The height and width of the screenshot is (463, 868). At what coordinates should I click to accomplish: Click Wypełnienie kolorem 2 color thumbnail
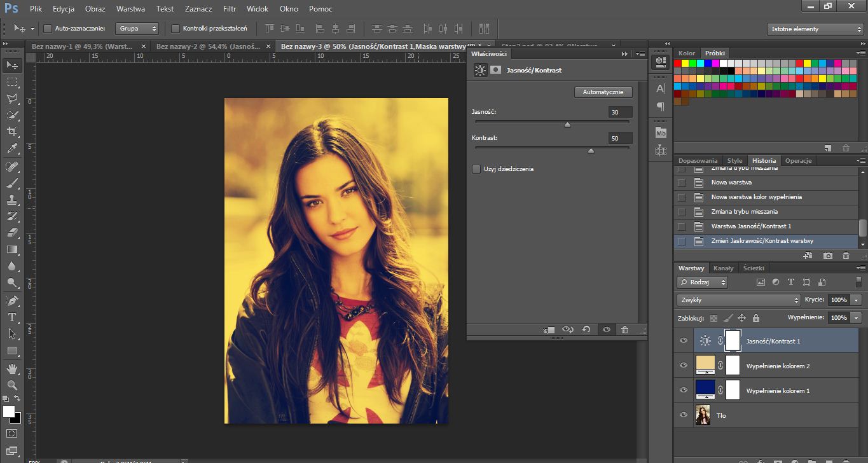(x=706, y=364)
